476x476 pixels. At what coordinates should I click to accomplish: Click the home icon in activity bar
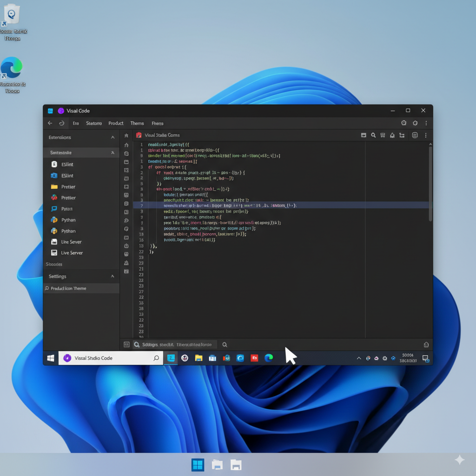(x=126, y=145)
